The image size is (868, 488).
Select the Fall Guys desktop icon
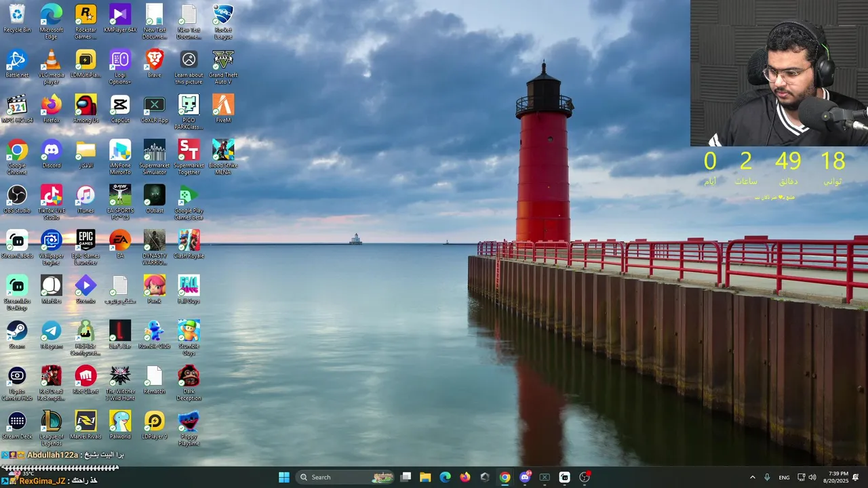(x=189, y=290)
